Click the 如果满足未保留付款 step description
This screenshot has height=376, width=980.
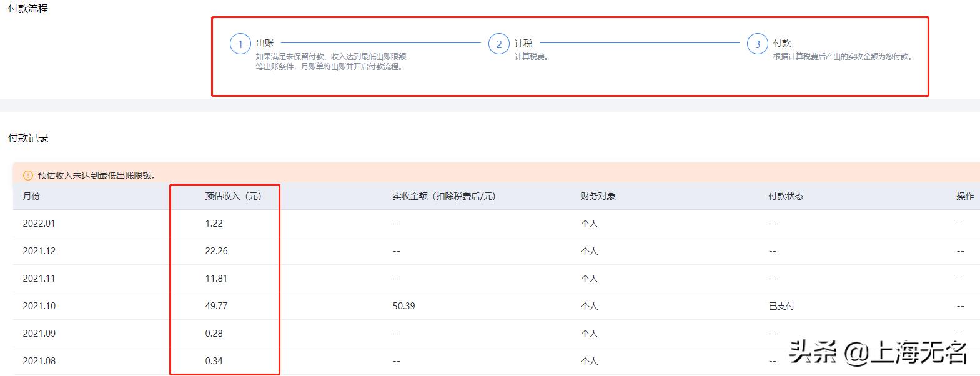tap(331, 61)
